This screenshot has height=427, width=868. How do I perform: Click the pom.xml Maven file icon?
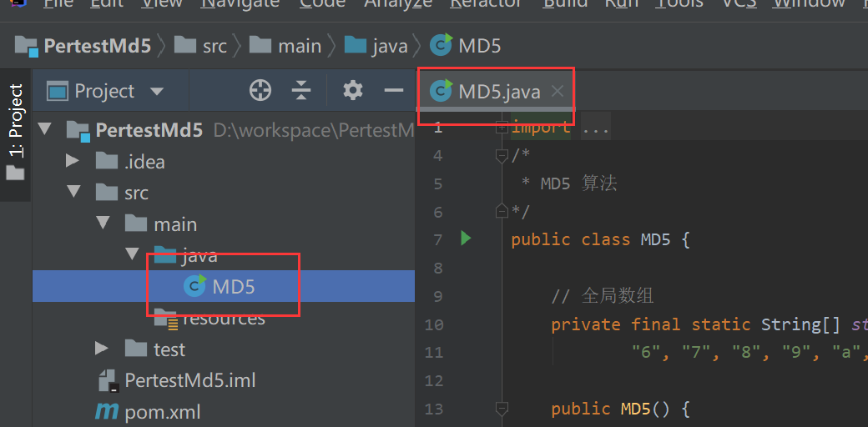pos(106,412)
